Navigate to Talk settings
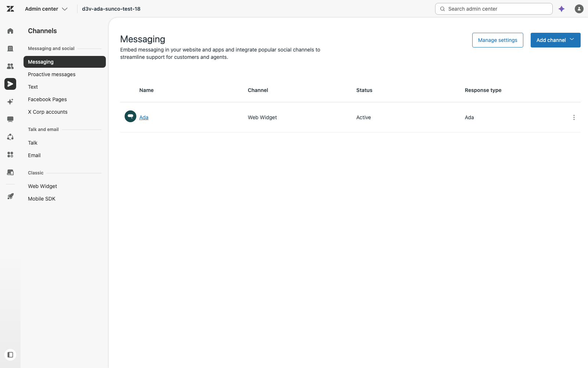 coord(33,143)
